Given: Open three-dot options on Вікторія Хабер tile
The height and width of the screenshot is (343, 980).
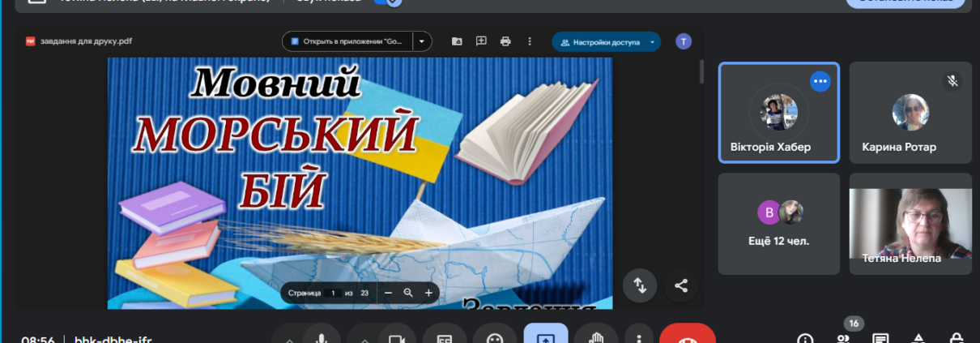Looking at the screenshot, I should [820, 81].
